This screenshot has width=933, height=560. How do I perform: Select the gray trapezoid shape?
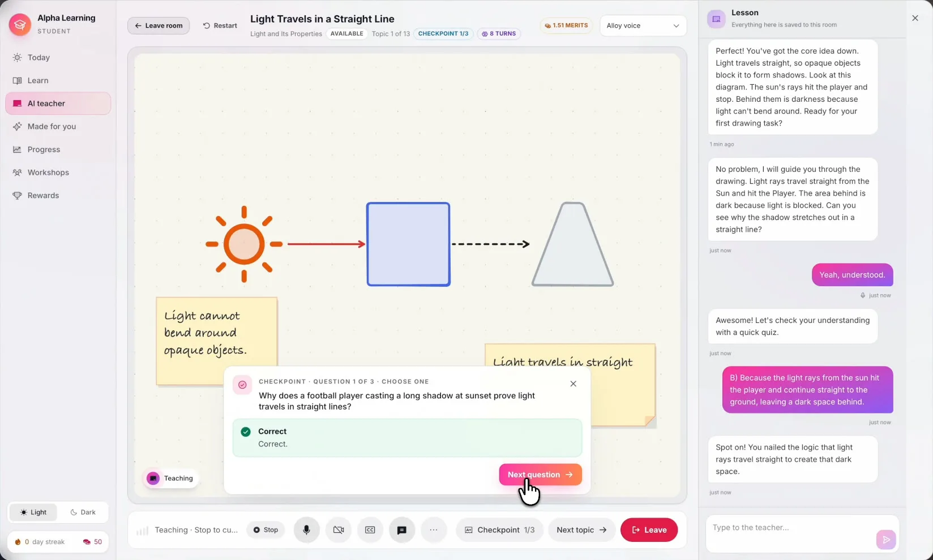(573, 244)
